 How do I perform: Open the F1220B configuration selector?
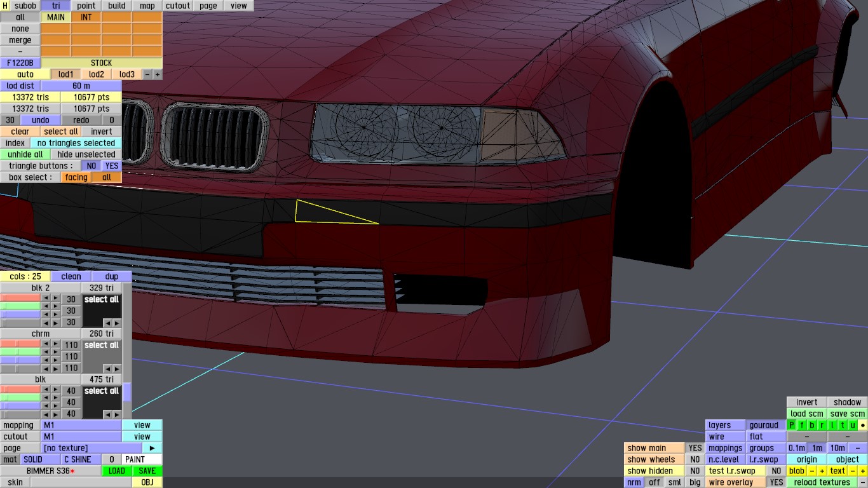(x=20, y=63)
